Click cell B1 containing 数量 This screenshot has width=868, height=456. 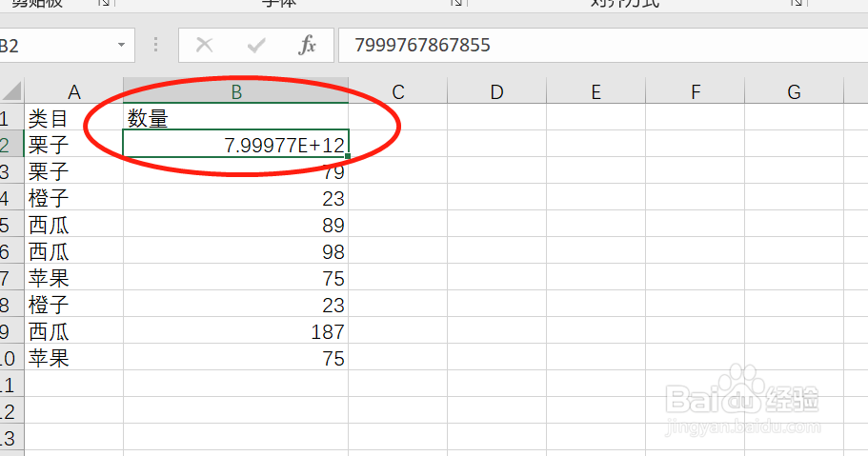coord(236,117)
